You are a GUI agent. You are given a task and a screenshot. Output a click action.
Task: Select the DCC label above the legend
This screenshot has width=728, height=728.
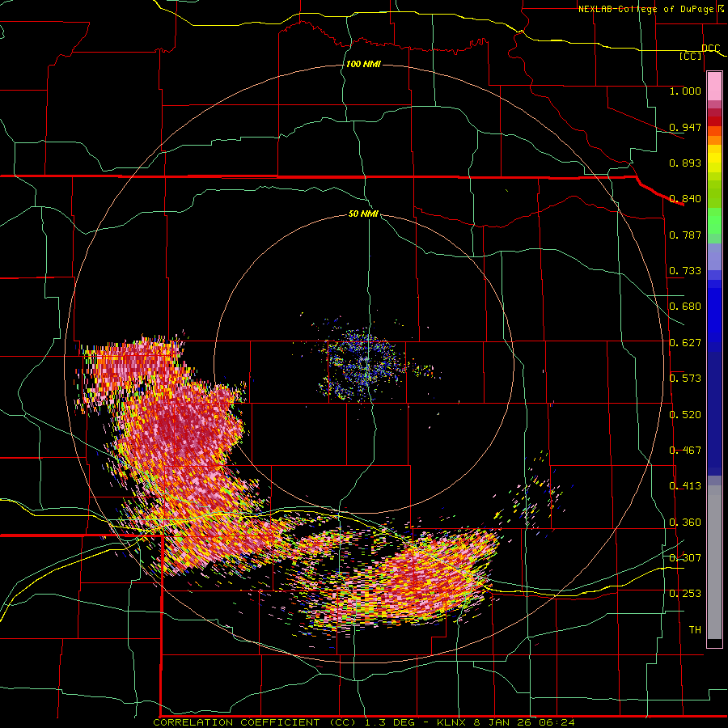click(710, 49)
